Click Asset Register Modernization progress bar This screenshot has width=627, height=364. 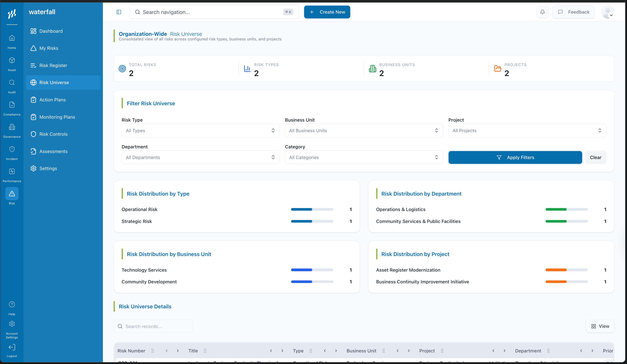coord(567,270)
